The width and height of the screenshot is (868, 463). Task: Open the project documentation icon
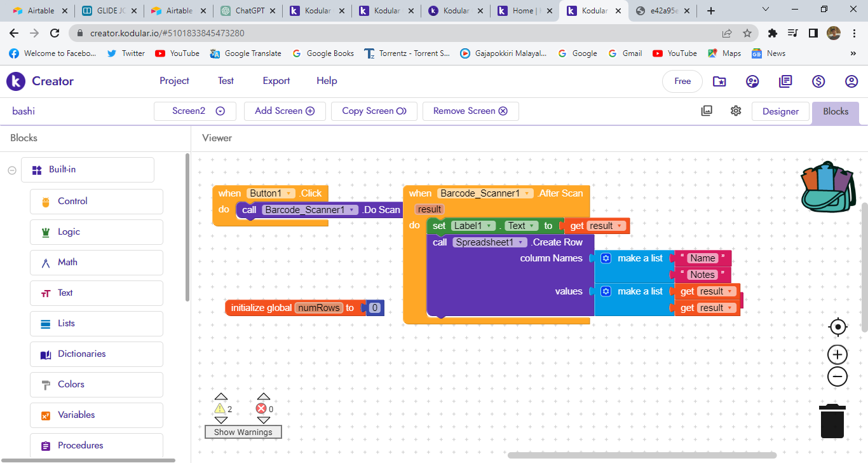pos(785,81)
